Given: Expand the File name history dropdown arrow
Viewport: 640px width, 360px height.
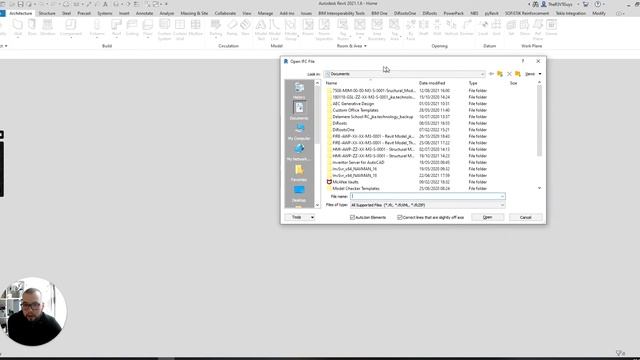Looking at the screenshot, I should click(502, 196).
